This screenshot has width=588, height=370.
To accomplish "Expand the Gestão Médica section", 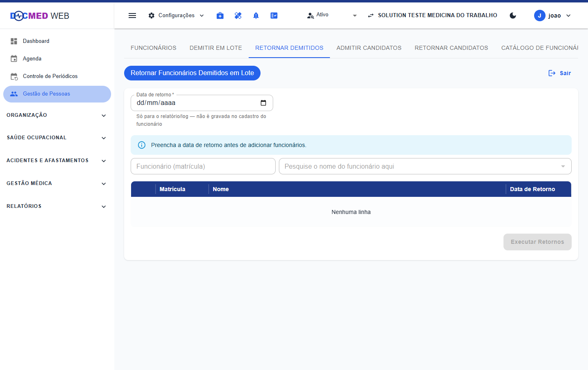I will point(56,183).
